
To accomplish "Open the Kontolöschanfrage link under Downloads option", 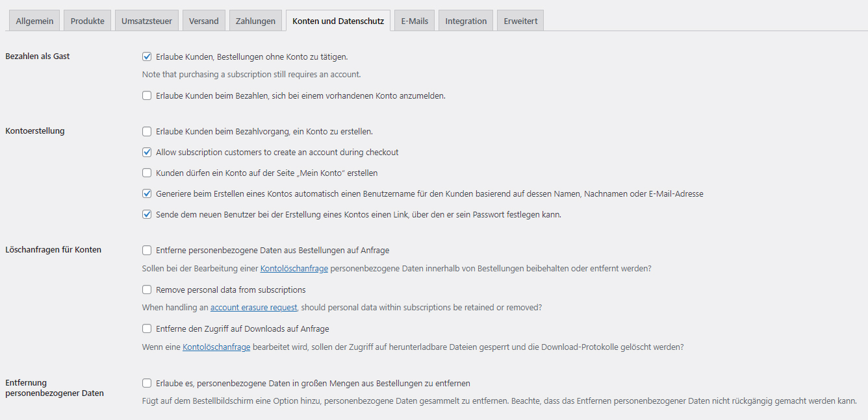I will point(216,347).
